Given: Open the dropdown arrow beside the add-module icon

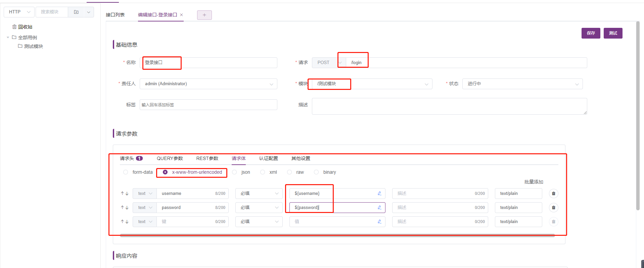Looking at the screenshot, I should click(89, 12).
